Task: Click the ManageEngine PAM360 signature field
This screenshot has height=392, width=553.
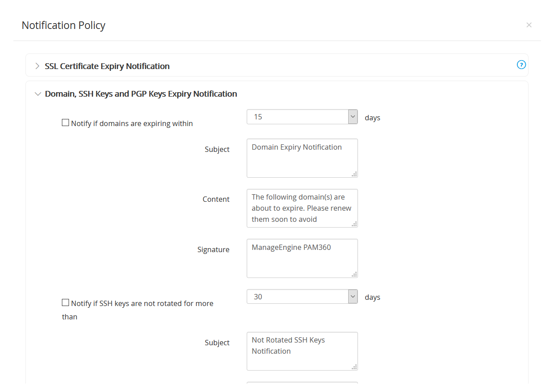Action: [x=302, y=258]
